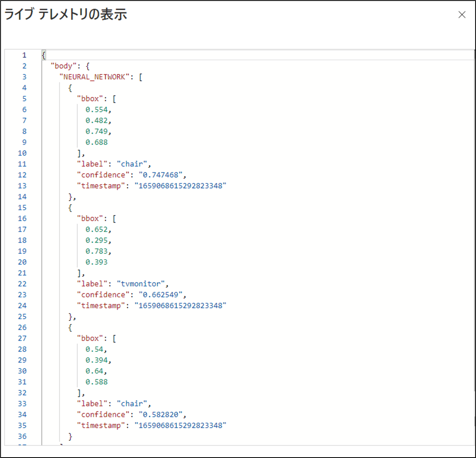This screenshot has height=458, width=476.
Task: Click confidence value "0.582820"
Action: point(161,415)
